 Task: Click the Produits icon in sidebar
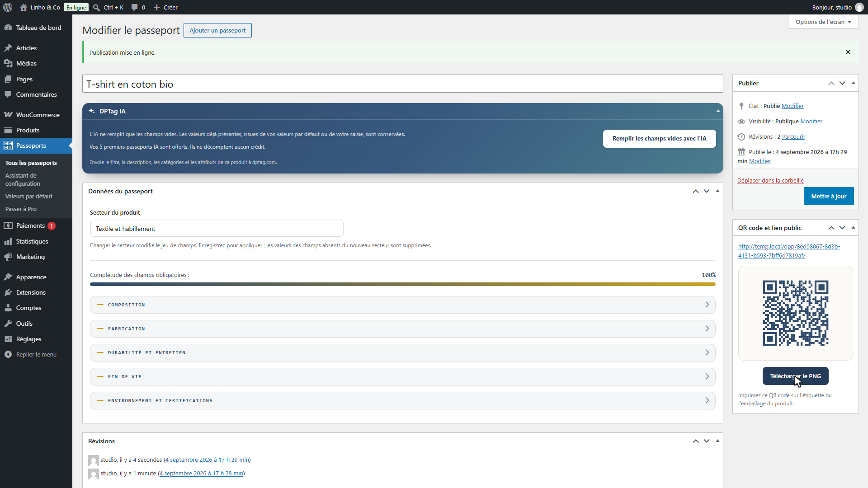[x=8, y=130]
